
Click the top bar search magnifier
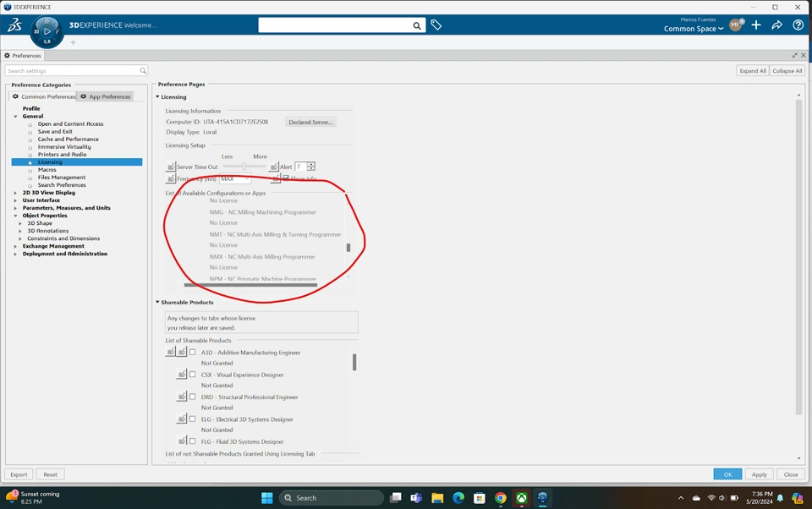pyautogui.click(x=417, y=25)
